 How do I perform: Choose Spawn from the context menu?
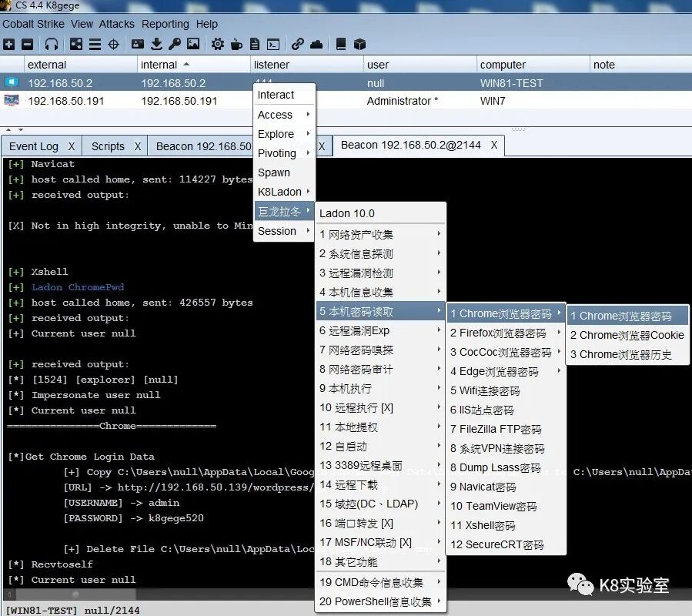[284, 172]
